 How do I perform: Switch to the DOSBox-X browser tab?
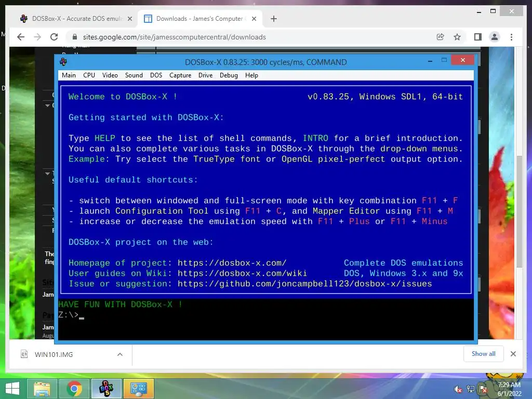pyautogui.click(x=77, y=19)
